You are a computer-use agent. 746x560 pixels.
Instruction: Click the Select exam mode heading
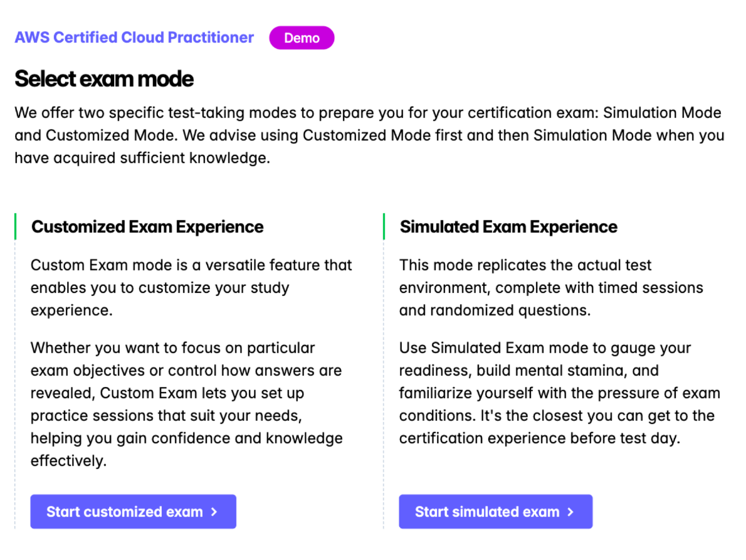(x=104, y=79)
